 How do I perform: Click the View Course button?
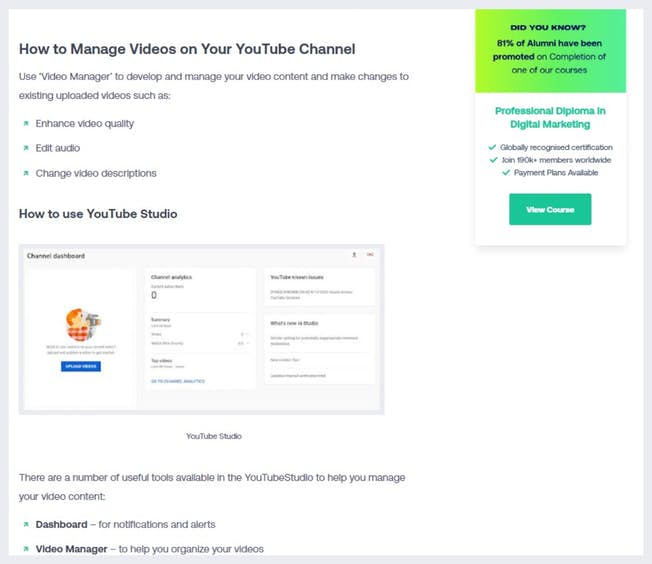tap(550, 209)
